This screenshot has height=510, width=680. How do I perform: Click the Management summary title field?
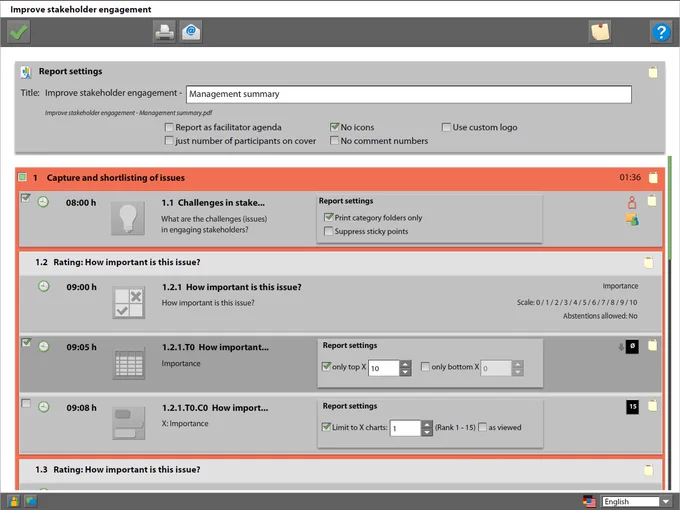409,94
